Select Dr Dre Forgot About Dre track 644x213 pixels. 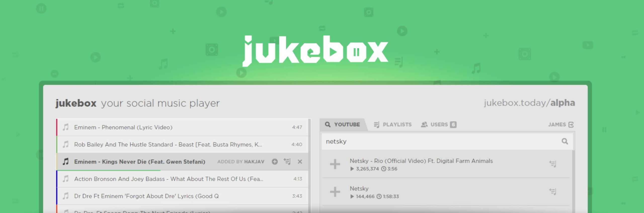point(182,196)
